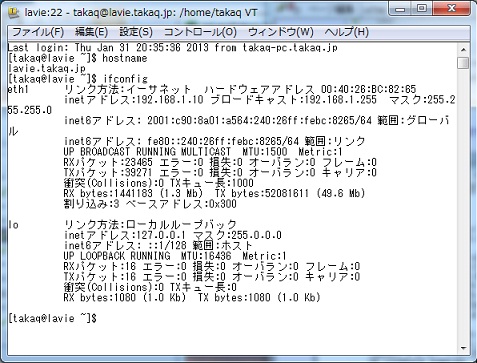Open the ウィンドウ(W) menu

[281, 32]
